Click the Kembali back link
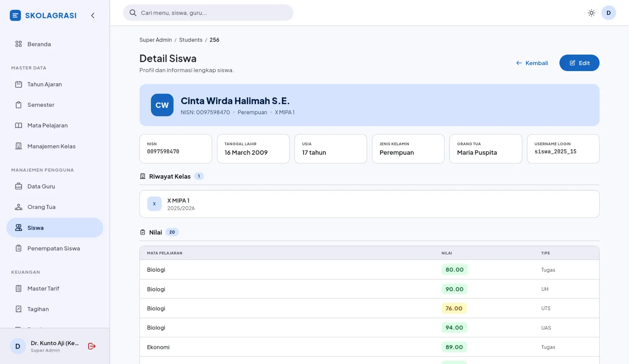 (532, 63)
